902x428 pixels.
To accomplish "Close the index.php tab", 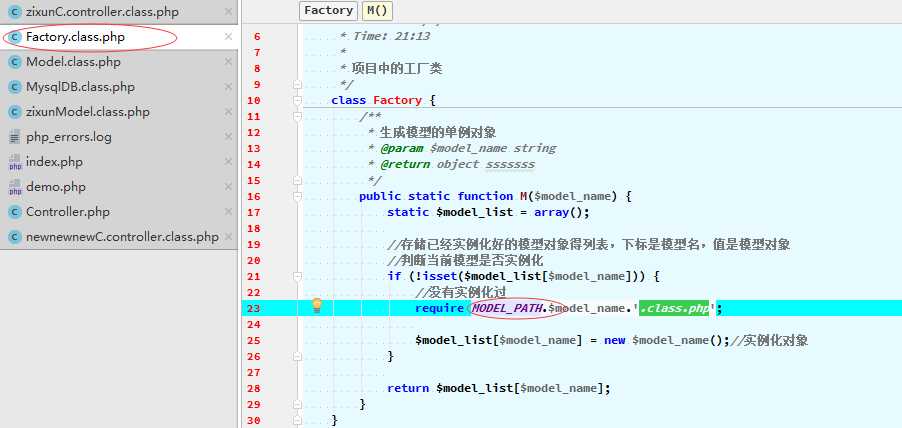I will [228, 162].
